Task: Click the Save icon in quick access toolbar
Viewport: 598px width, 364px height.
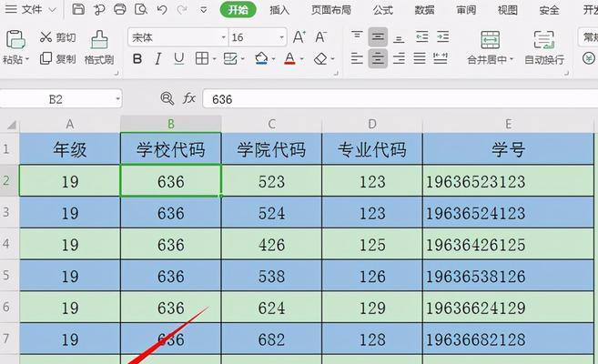Action: coord(78,9)
